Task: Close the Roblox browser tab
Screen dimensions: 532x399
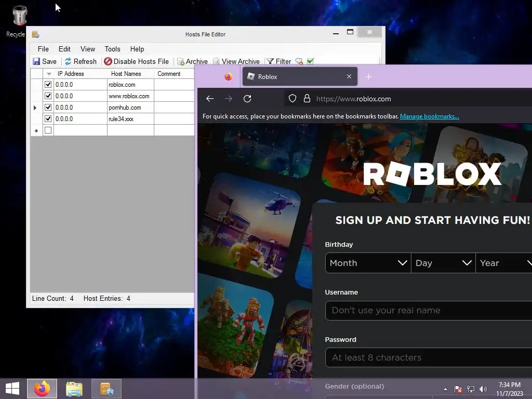Action: (349, 76)
